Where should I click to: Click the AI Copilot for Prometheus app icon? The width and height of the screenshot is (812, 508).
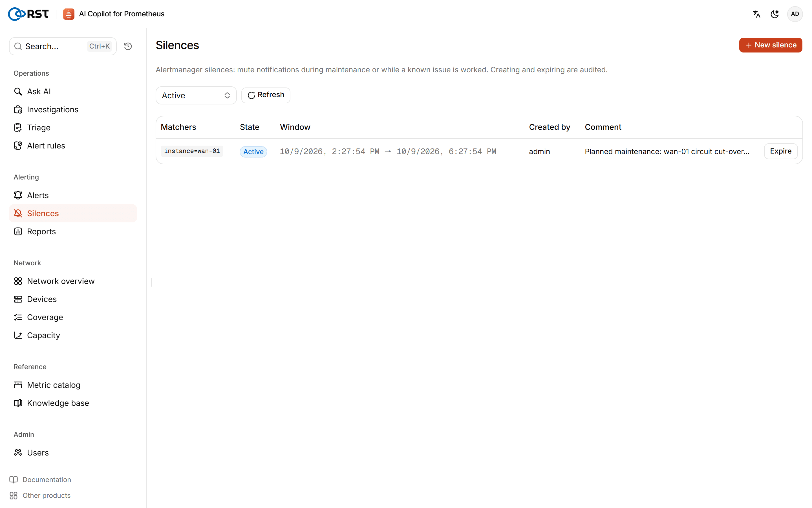[69, 14]
